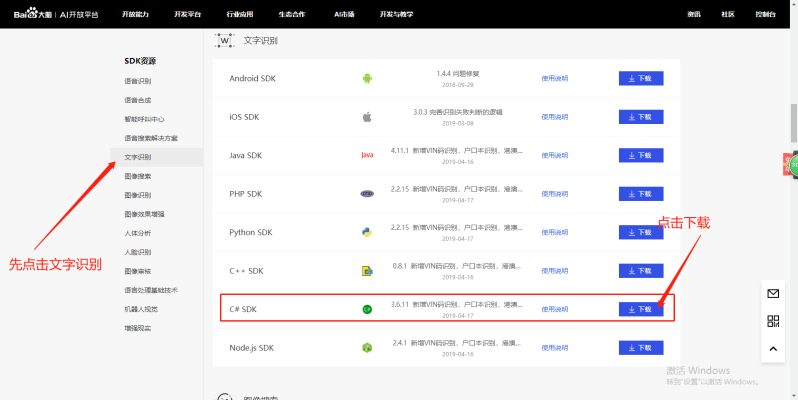Select 人脸识别 in SDK sidebar
Image resolution: width=798 pixels, height=400 pixels.
click(137, 252)
